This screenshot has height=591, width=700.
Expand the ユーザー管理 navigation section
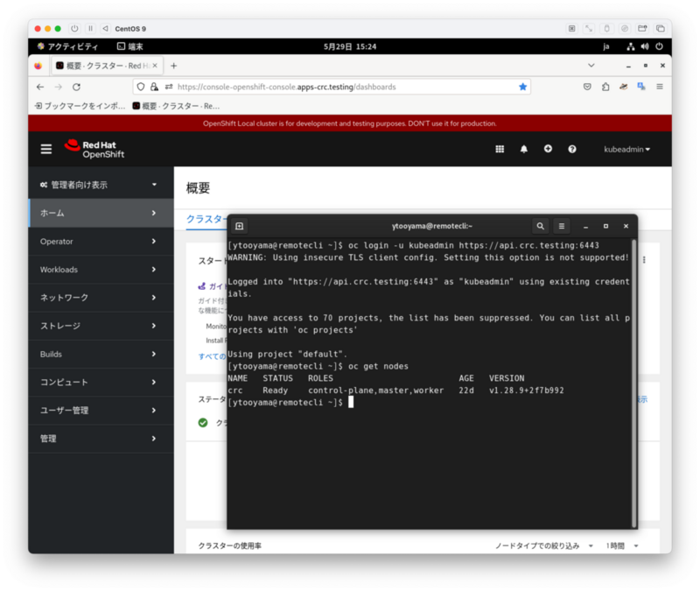click(x=101, y=410)
